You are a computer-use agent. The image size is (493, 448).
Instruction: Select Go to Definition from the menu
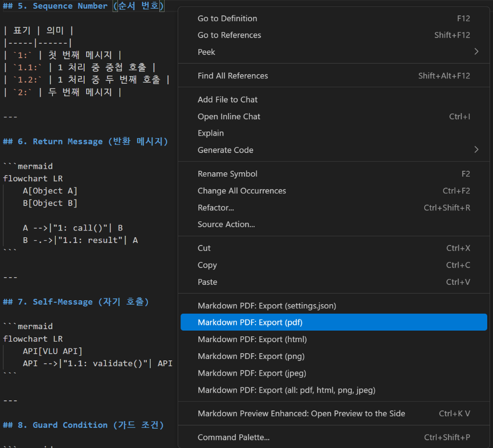point(227,18)
